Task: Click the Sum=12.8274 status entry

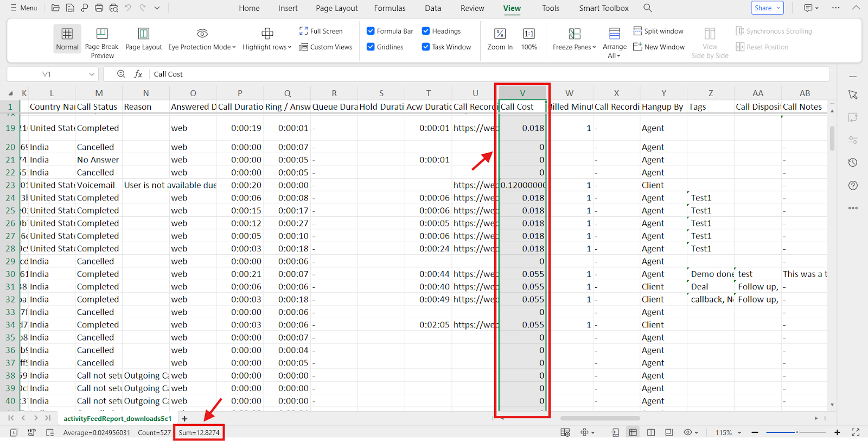Action: [199, 433]
